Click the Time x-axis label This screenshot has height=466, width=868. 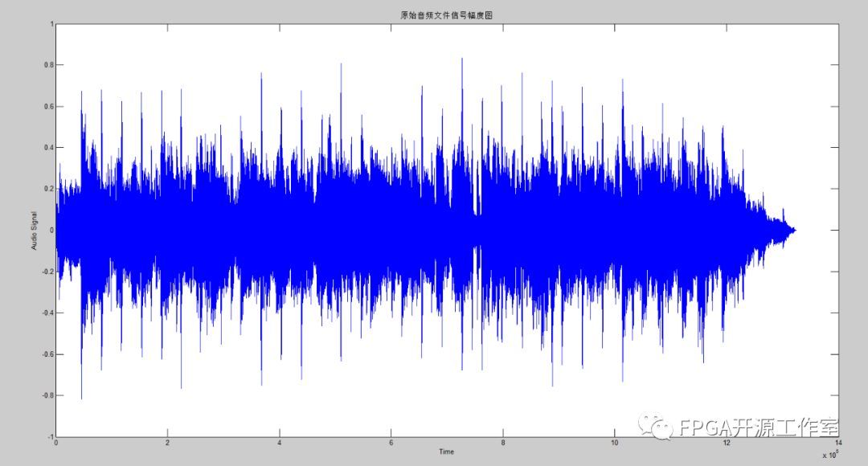[x=446, y=452]
